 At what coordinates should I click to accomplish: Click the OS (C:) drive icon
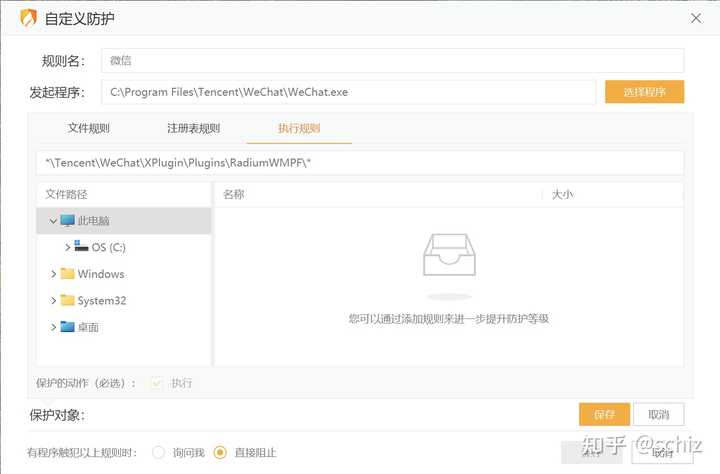click(81, 246)
